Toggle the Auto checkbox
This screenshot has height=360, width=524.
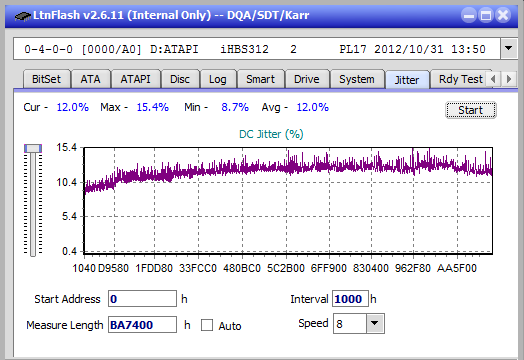(207, 325)
